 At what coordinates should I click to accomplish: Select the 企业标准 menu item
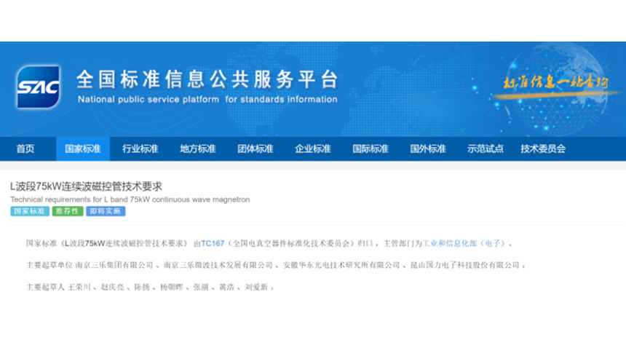(313, 149)
